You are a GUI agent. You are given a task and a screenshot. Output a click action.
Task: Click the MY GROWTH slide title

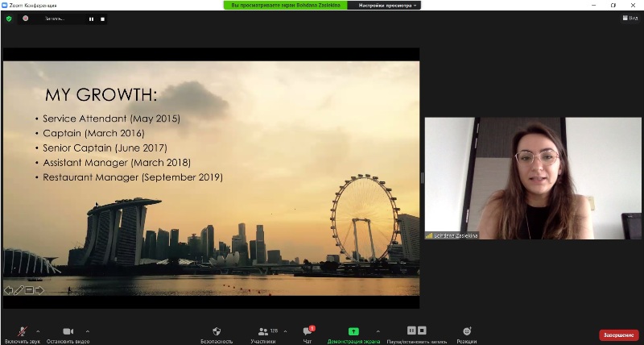point(101,95)
